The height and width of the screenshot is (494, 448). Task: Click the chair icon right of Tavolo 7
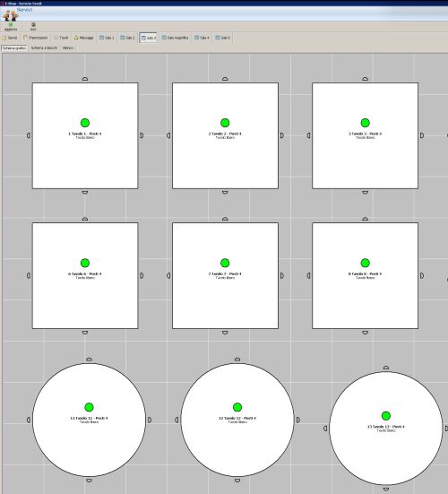pos(282,275)
